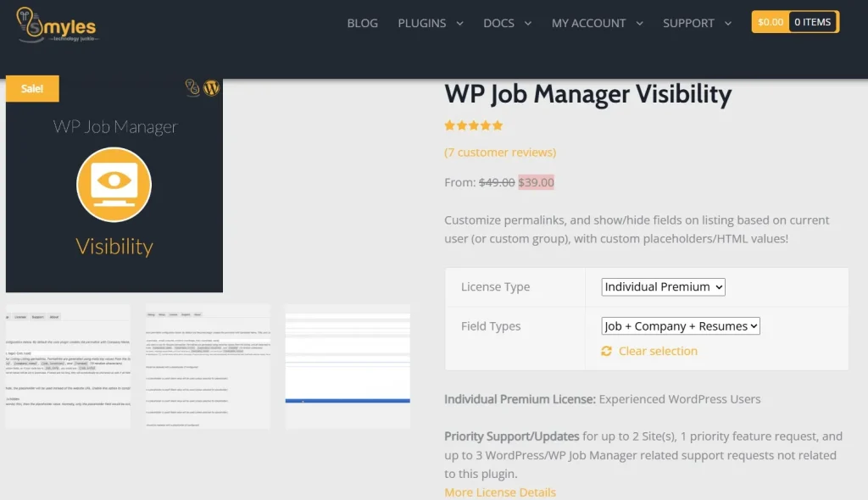Viewport: 868px width, 500px height.
Task: Open the SUPPORT menu
Action: click(x=689, y=23)
